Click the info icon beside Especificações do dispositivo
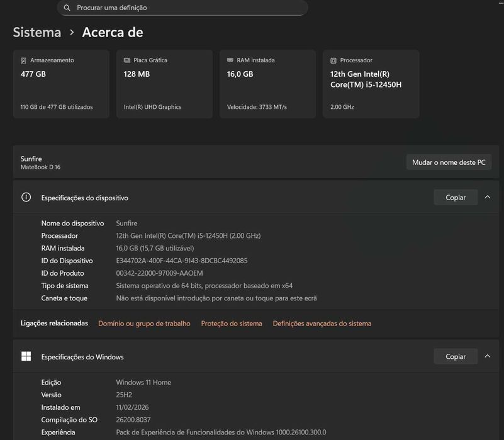This screenshot has height=440, width=504. (x=26, y=197)
